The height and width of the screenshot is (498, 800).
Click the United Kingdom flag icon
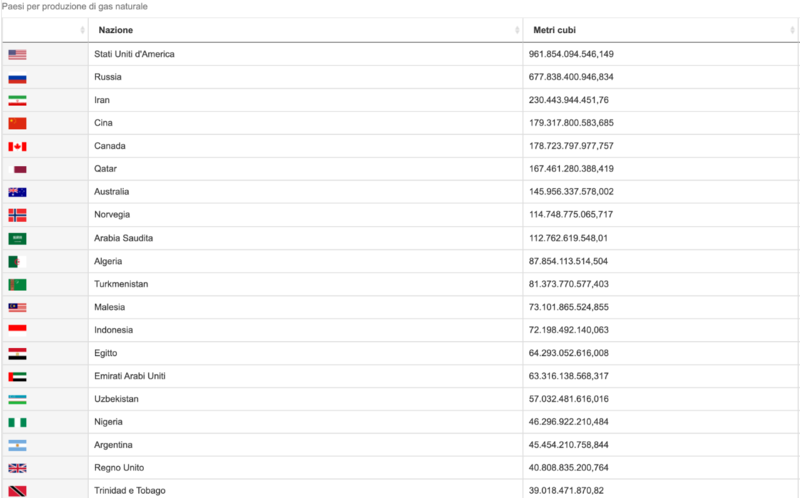[x=17, y=468]
